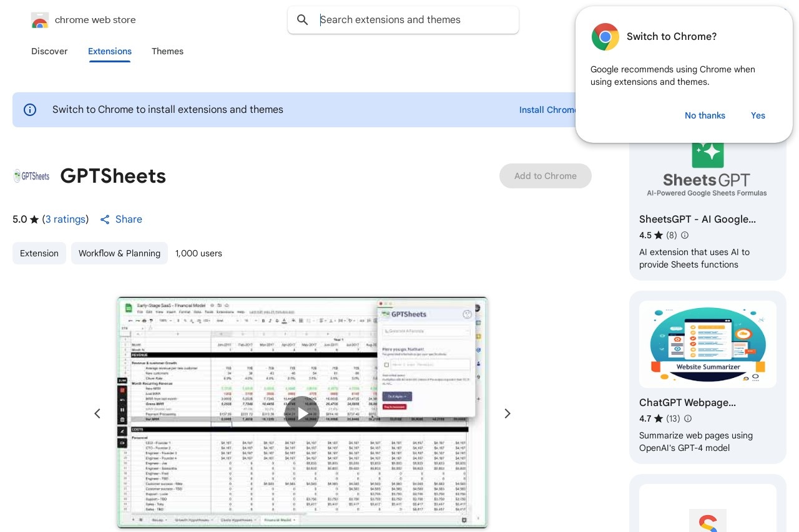Viewport: 799px width, 532px height.
Task: Click the GPTSheets spreadsheet screenshot thumbnail
Action: click(x=302, y=413)
